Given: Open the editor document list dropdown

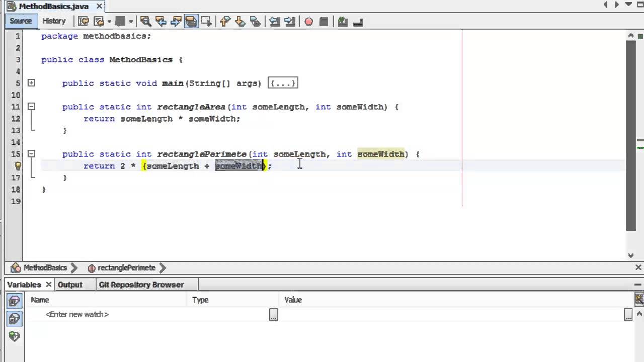Looking at the screenshot, I should coord(627,5).
